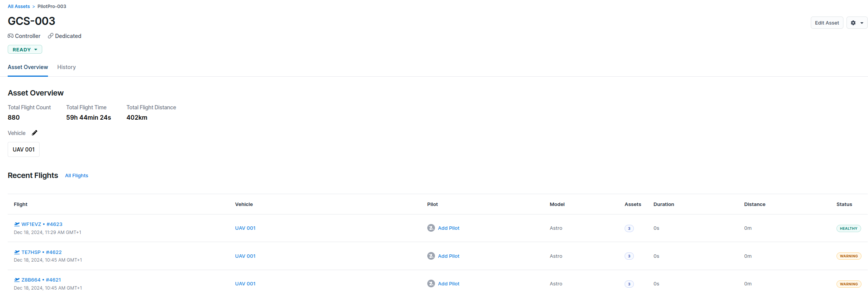
Task: Open flight TE7HSP #4622 link
Action: click(41, 252)
